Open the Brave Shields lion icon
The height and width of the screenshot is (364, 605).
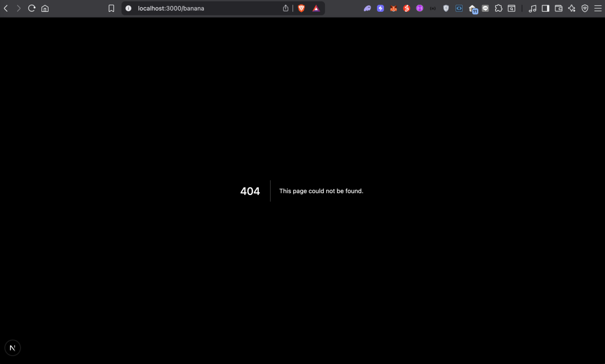tap(301, 8)
